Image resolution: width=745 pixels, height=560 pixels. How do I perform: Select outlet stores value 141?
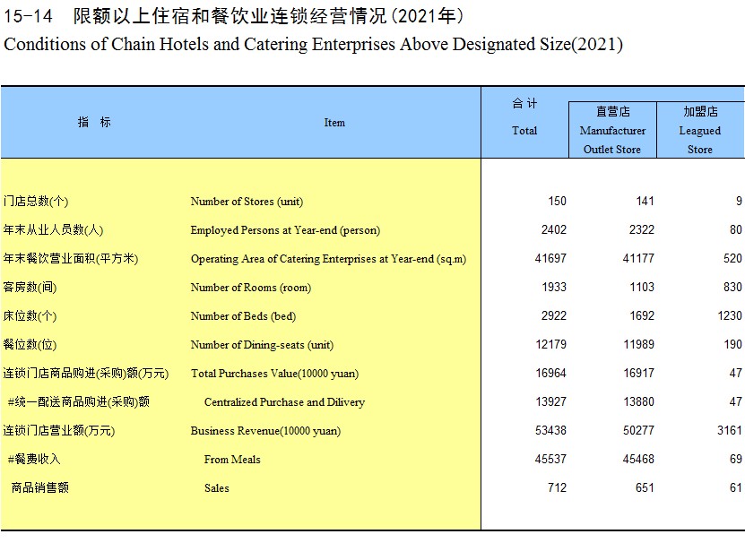645,201
